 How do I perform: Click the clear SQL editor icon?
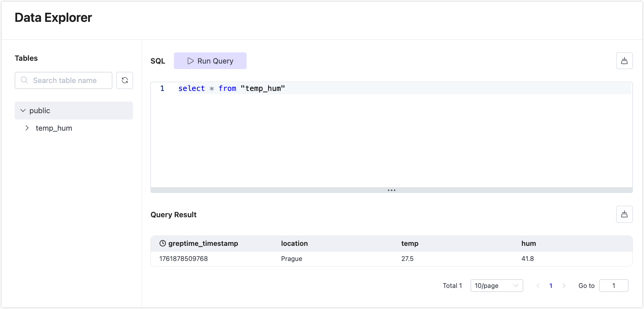pyautogui.click(x=624, y=61)
